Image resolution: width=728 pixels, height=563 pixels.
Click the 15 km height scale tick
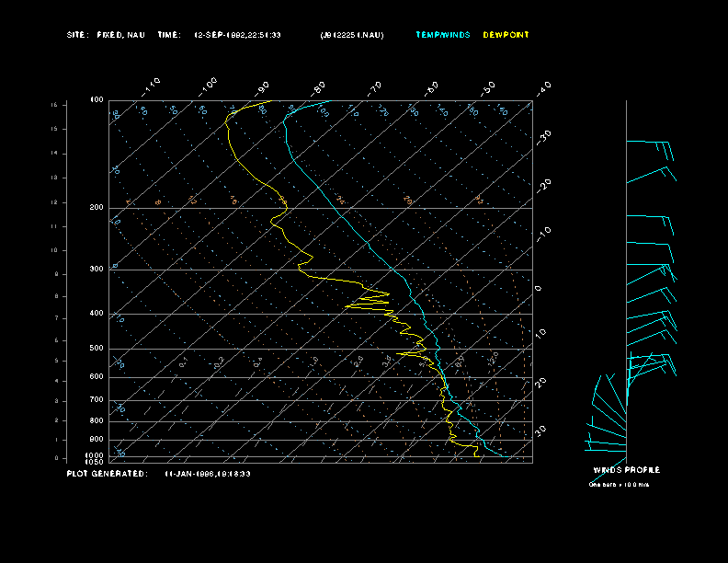pyautogui.click(x=54, y=106)
